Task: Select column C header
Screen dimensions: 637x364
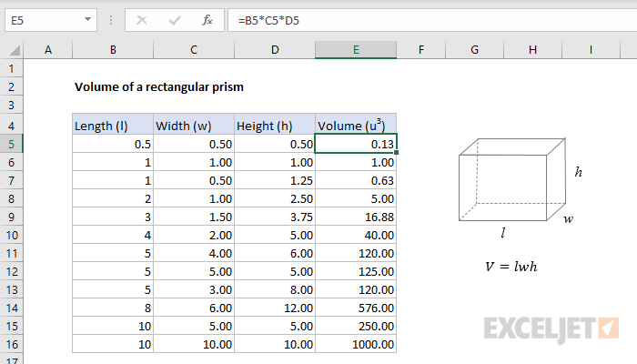Action: click(194, 50)
